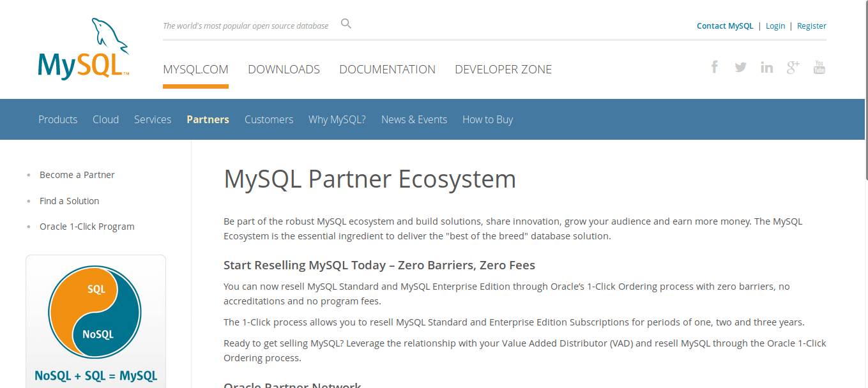Click Become a Partner in sidebar
This screenshot has width=868, height=388.
pyautogui.click(x=77, y=175)
